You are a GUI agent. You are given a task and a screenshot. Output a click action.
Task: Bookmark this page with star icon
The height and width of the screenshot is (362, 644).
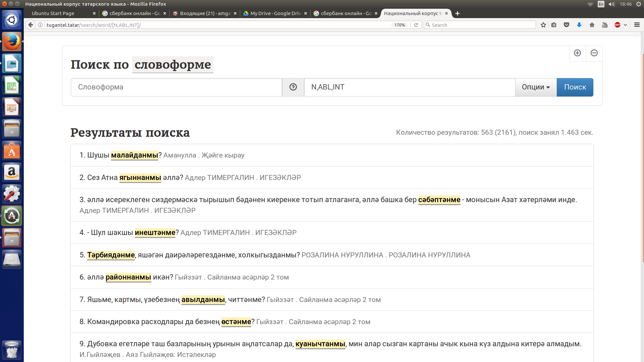543,25
